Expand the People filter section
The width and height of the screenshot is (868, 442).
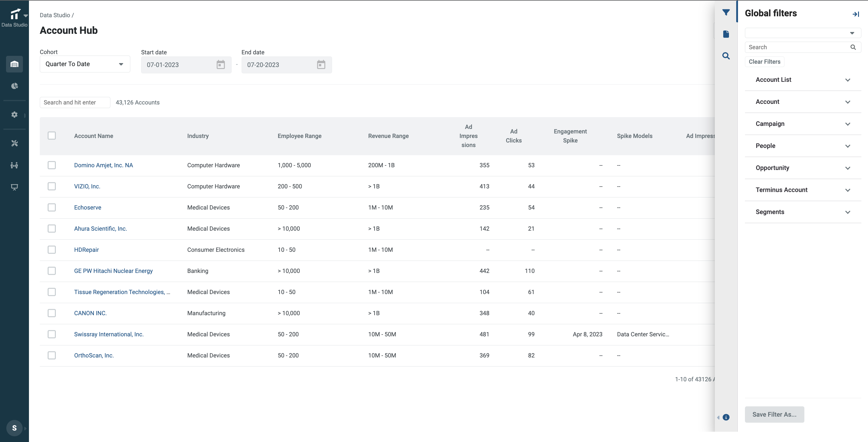(x=803, y=146)
